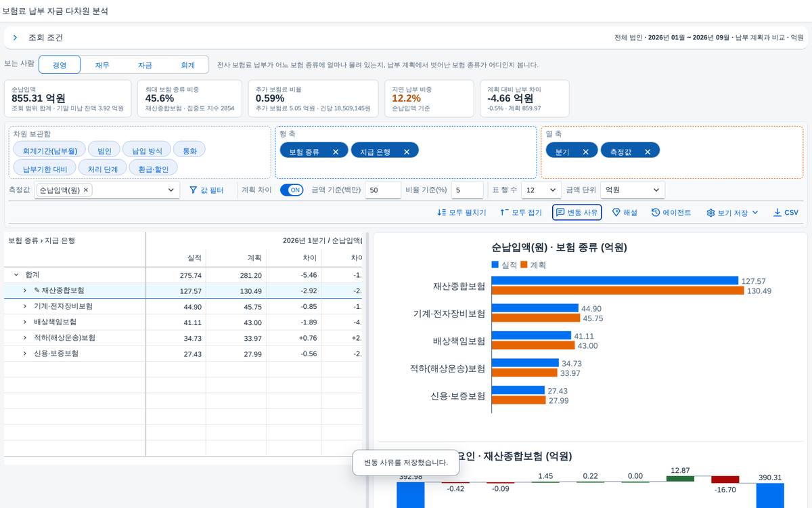Screen dimensions: 812x508
Task: Switch to the 재무 viewer tab
Action: click(102, 65)
